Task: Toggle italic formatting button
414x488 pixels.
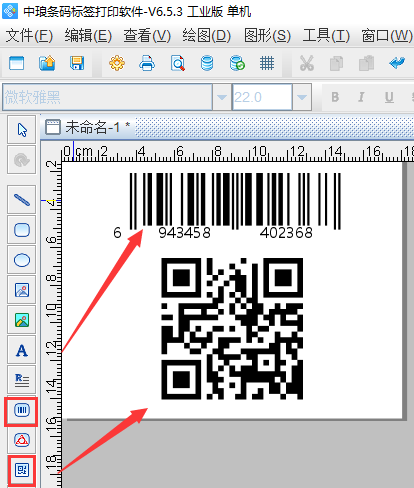Action: click(361, 97)
